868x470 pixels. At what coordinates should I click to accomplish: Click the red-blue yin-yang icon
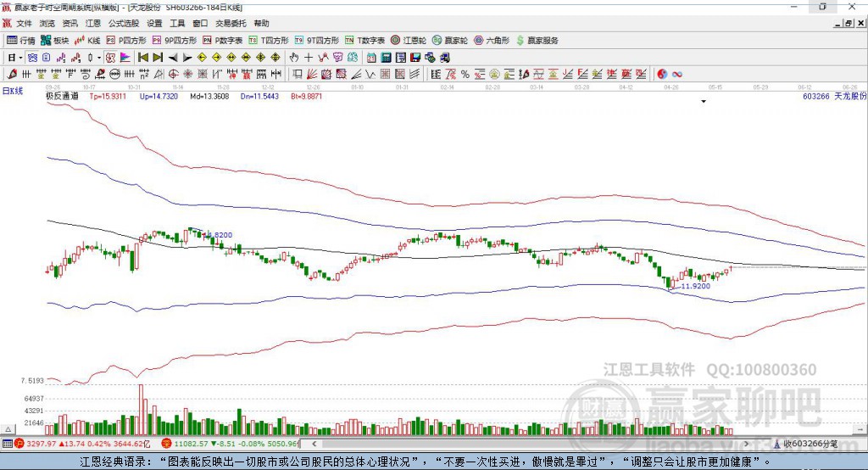pyautogui.click(x=662, y=74)
